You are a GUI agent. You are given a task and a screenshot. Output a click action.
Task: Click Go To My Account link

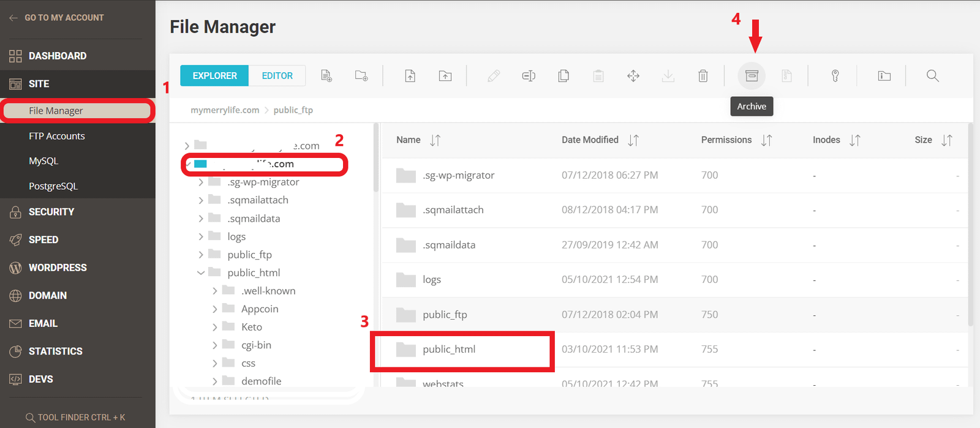56,18
